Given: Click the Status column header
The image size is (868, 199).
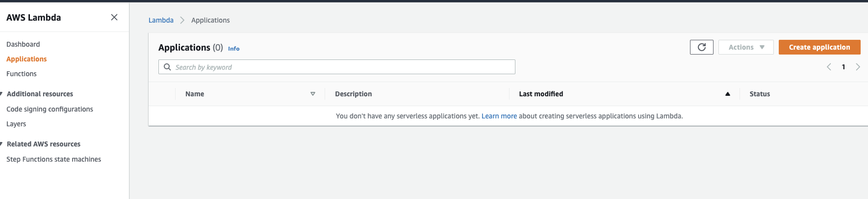Looking at the screenshot, I should click(760, 94).
